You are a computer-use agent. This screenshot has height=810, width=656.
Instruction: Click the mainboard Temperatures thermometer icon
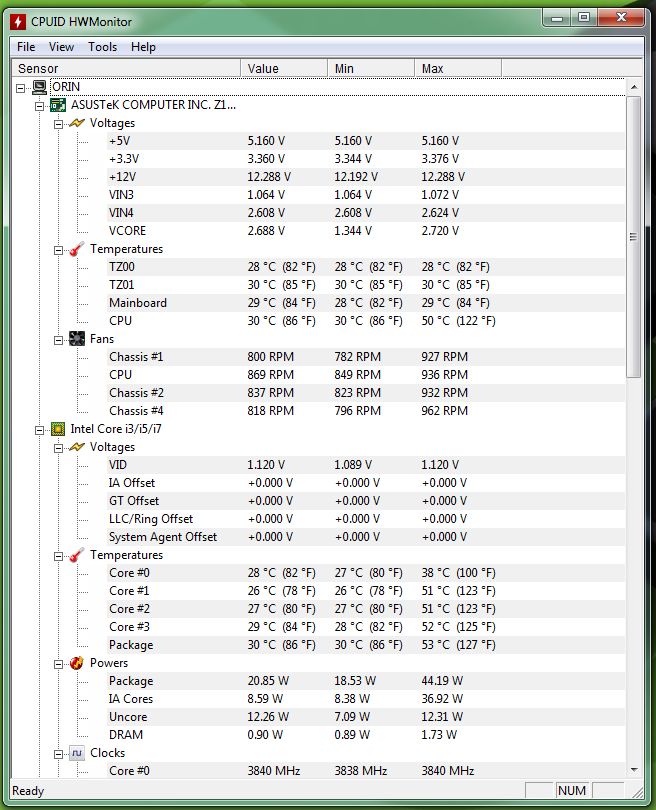pos(76,249)
